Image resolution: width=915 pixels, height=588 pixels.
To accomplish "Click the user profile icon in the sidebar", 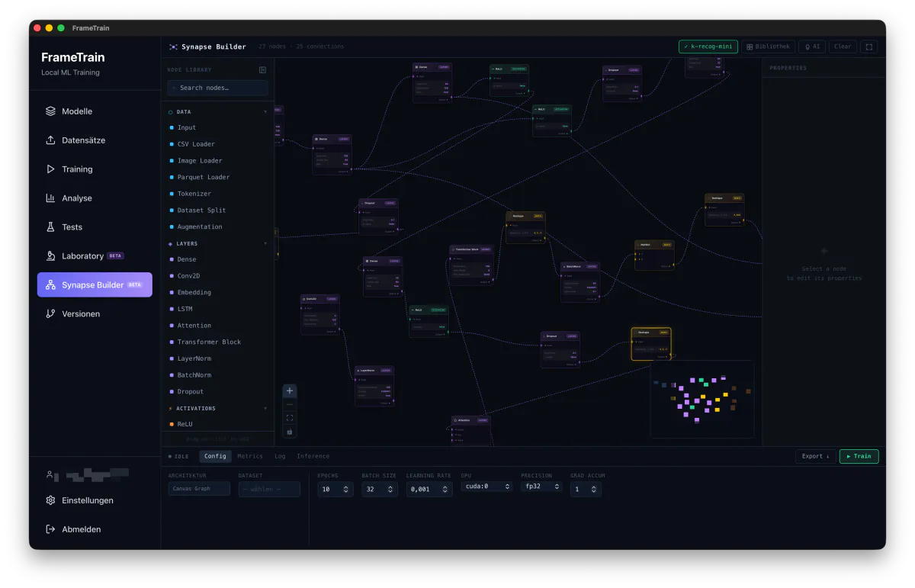I will (x=50, y=474).
